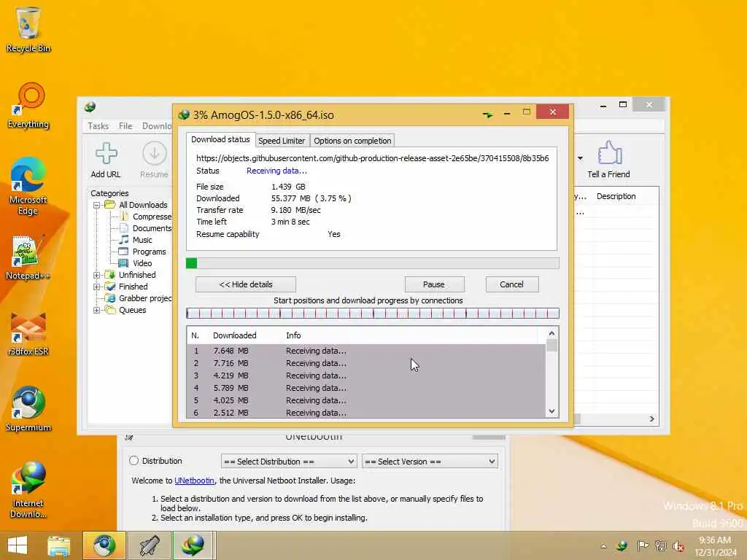Cancel the AmogOS download
This screenshot has height=560, width=747.
511,284
